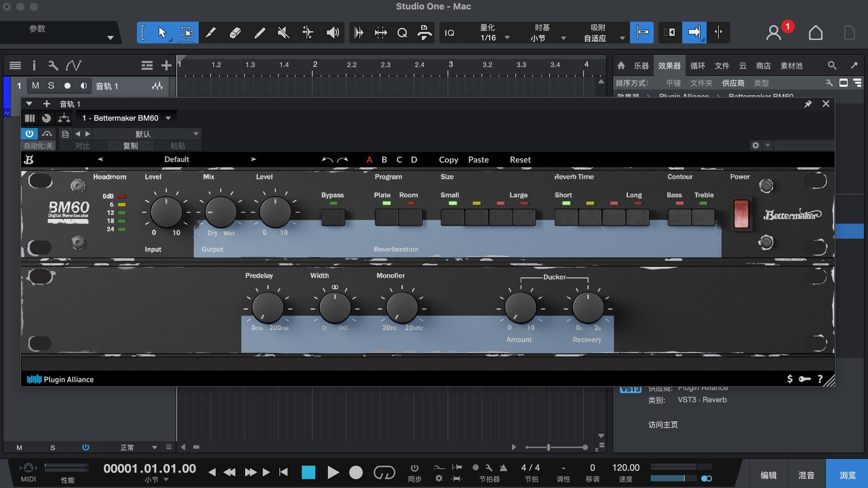Select the Plate program button
The width and height of the screenshot is (868, 488).
pyautogui.click(x=387, y=217)
